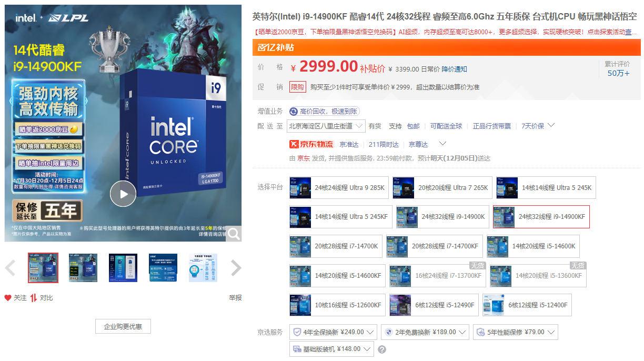Choose platform 14核14线程 Ultra 5 245K
This screenshot has width=644, height=361.
(546, 188)
